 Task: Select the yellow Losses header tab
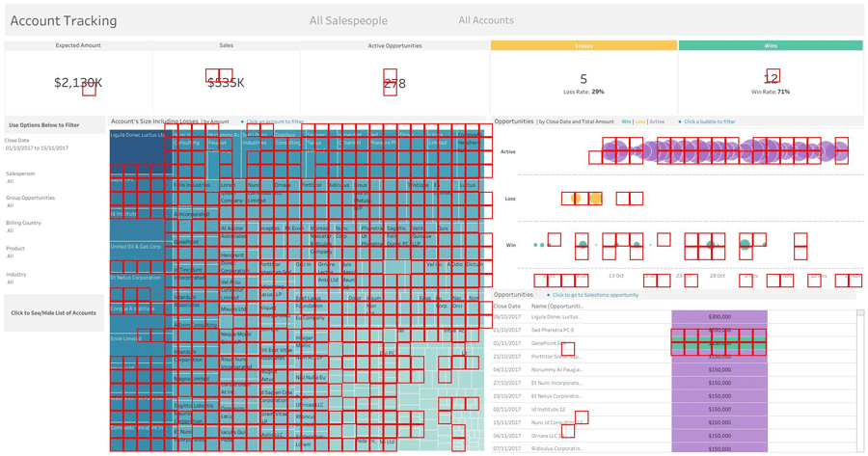[583, 45]
